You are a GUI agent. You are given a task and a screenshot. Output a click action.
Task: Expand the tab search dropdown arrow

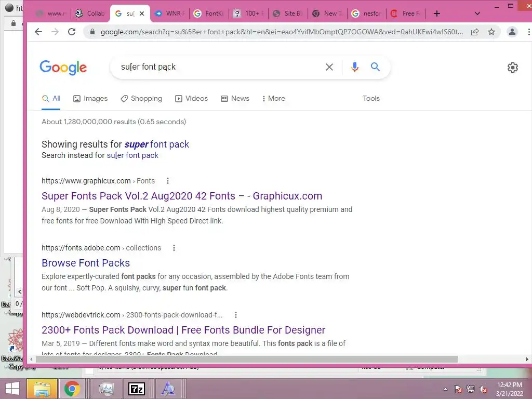click(477, 14)
